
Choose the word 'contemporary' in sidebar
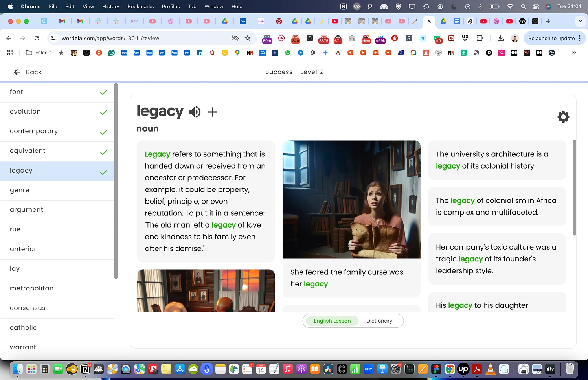point(57,132)
